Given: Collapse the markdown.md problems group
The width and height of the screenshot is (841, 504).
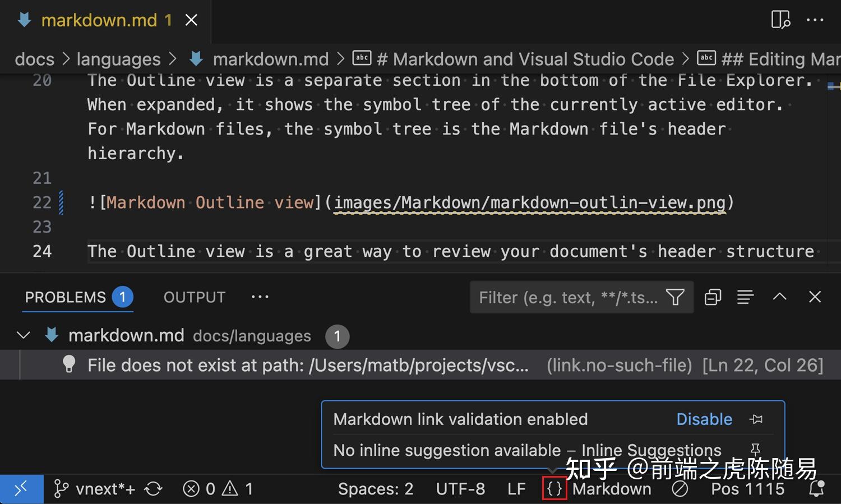Looking at the screenshot, I should coord(24,335).
